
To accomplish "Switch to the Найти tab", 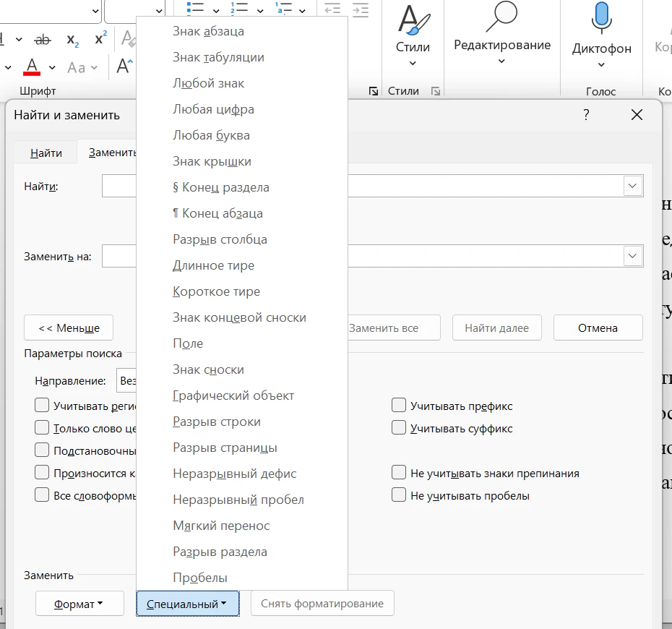I will (46, 153).
